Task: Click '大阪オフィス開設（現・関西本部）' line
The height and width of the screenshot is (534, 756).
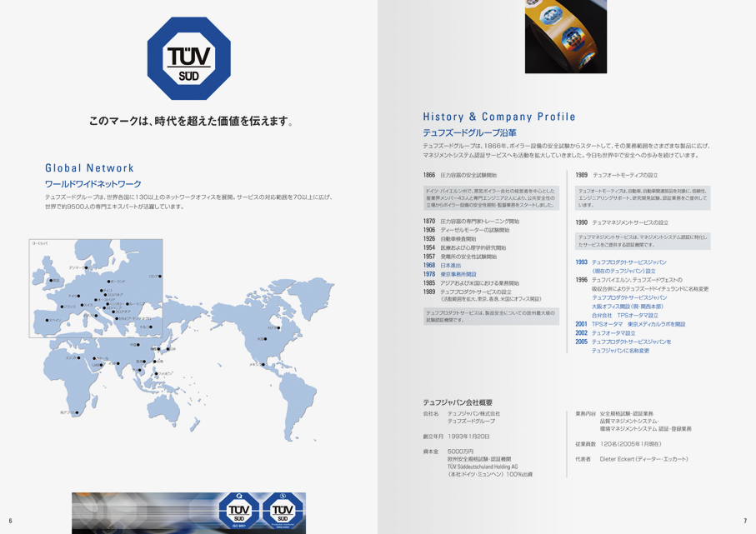Action: click(628, 307)
